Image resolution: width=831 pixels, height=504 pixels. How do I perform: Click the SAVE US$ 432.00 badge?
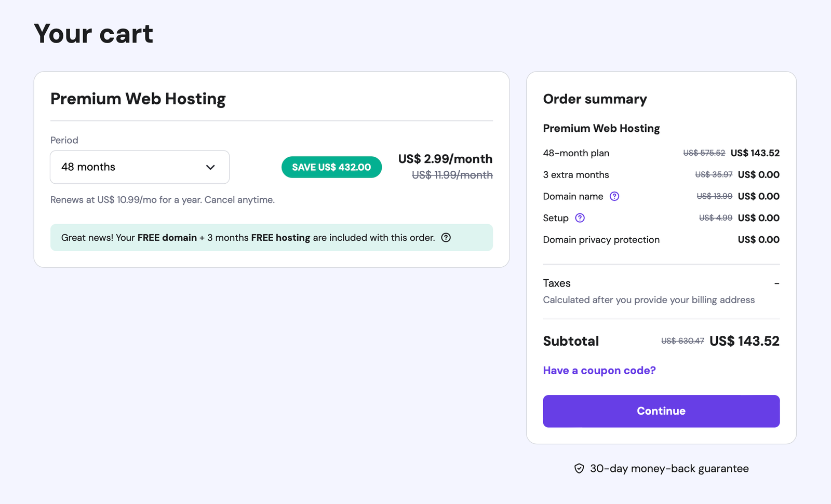tap(331, 167)
